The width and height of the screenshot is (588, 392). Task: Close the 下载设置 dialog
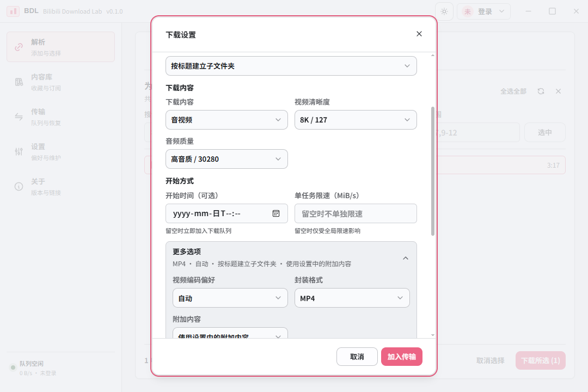pyautogui.click(x=419, y=34)
